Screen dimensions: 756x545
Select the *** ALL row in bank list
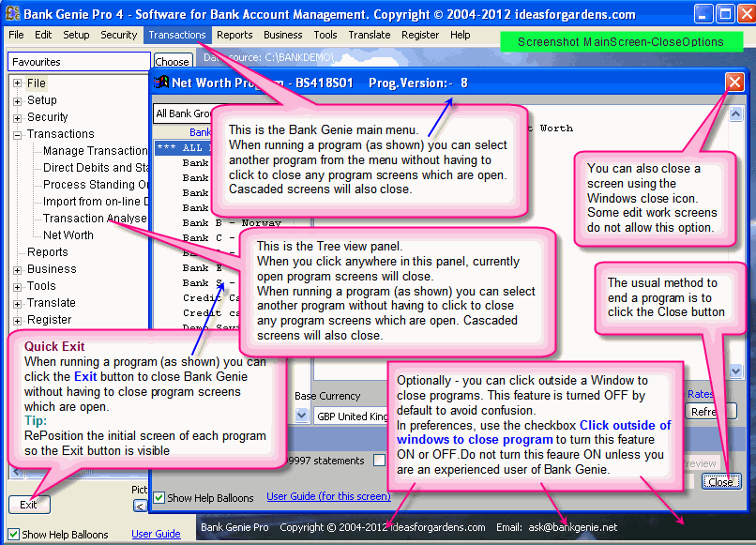[183, 147]
